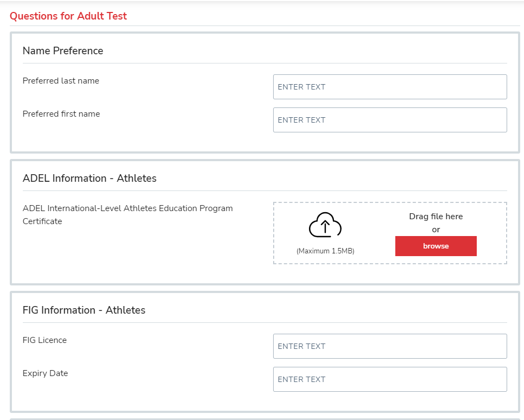524x420 pixels.
Task: Click the ADEL Education Program Certificate label
Action: pos(128,208)
